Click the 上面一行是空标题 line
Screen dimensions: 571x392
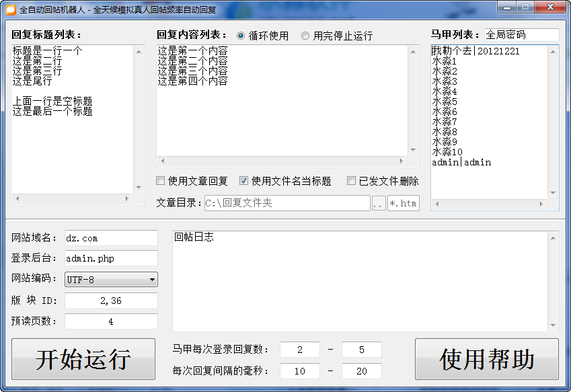point(52,101)
